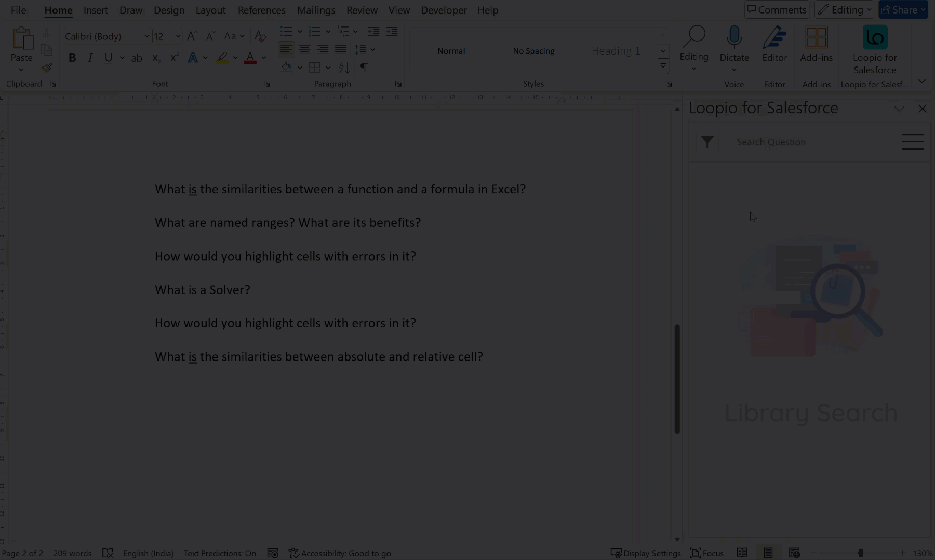The height and width of the screenshot is (560, 935).
Task: Click Display Settings in status bar
Action: point(646,553)
